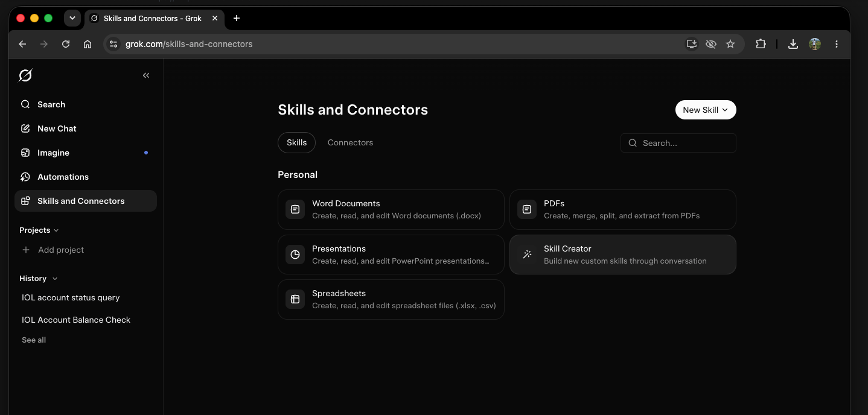The height and width of the screenshot is (415, 868).
Task: Click the Chrome profile avatar
Action: click(x=815, y=44)
